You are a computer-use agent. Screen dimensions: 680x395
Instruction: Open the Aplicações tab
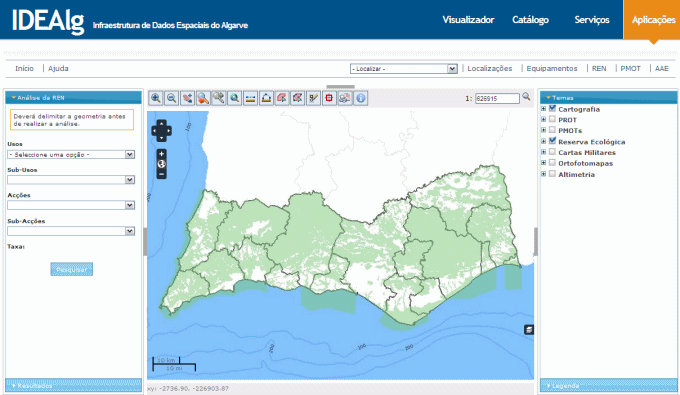click(653, 20)
